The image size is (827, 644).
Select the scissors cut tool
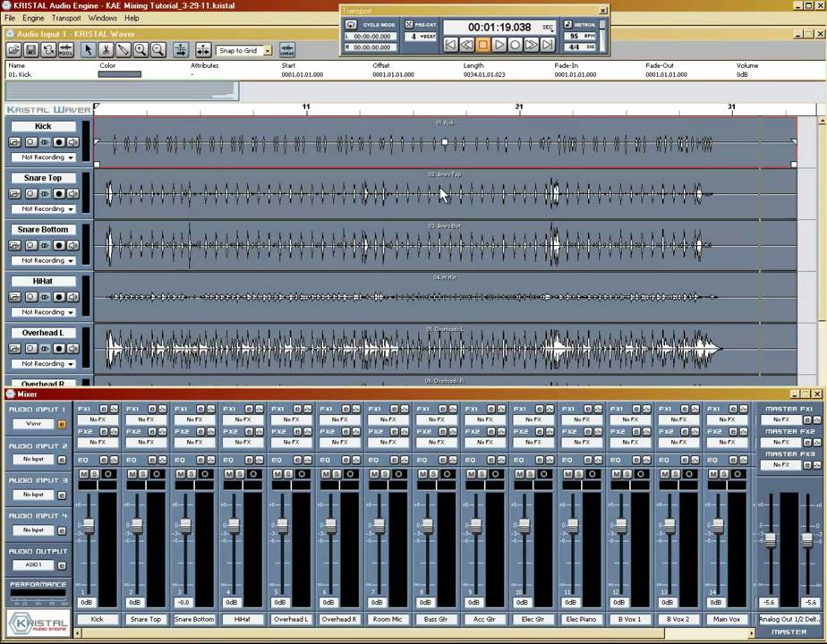[106, 51]
